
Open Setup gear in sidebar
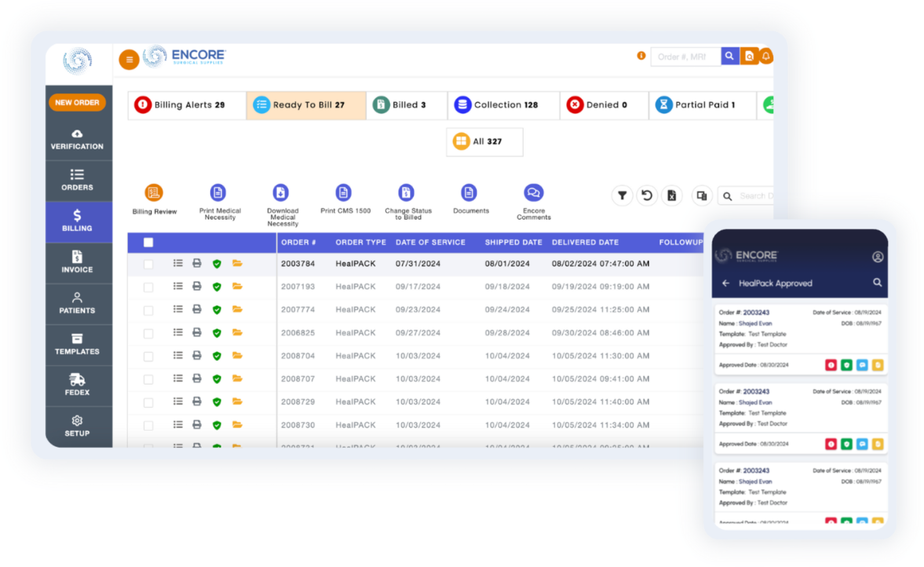pyautogui.click(x=77, y=426)
